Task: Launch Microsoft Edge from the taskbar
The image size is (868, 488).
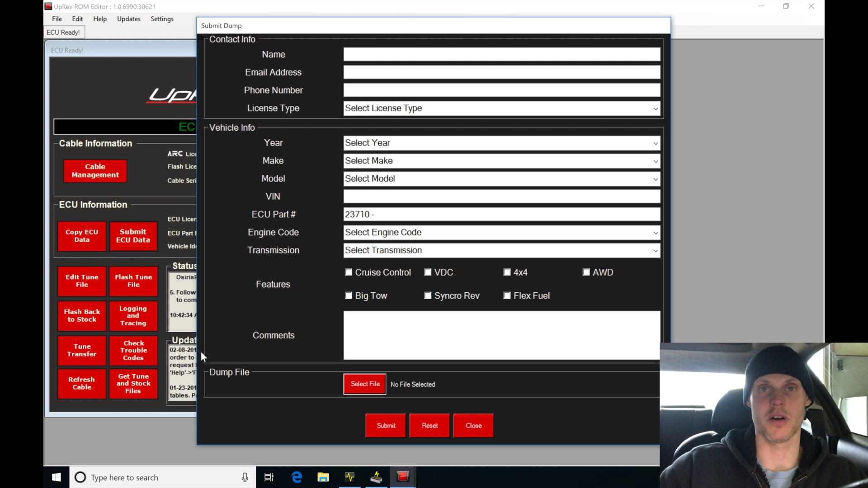Action: click(x=297, y=477)
